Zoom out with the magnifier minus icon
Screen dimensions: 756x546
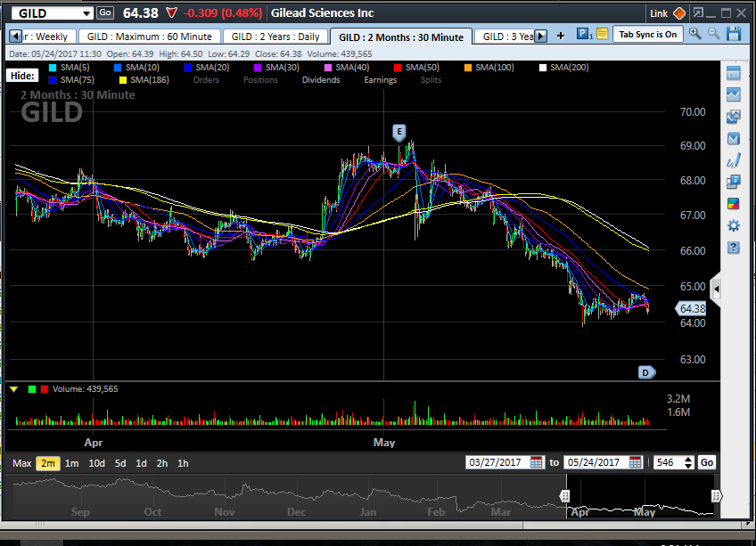[x=713, y=34]
